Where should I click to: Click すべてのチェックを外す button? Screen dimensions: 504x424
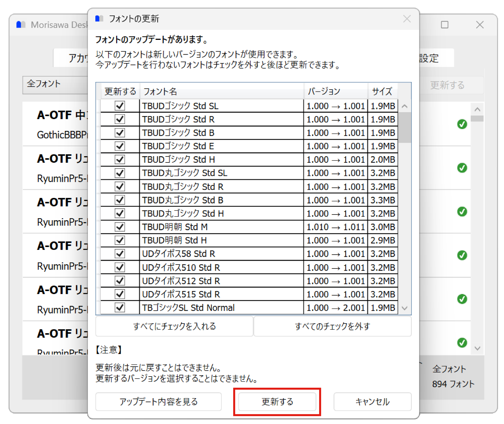(333, 326)
